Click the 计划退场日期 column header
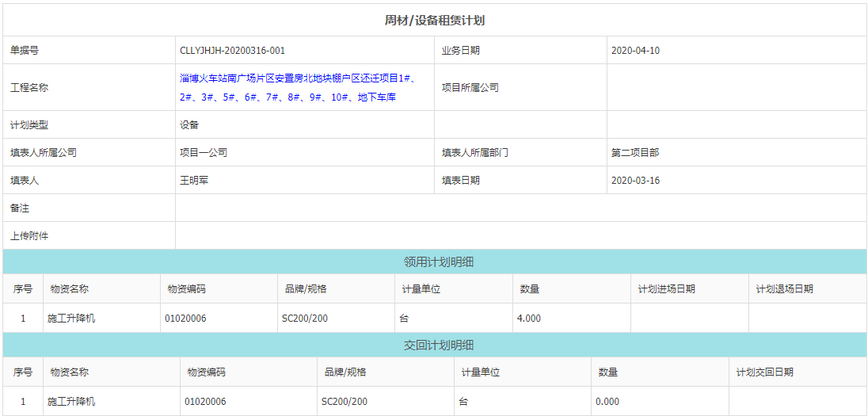Image resolution: width=868 pixels, height=416 pixels. pos(784,288)
